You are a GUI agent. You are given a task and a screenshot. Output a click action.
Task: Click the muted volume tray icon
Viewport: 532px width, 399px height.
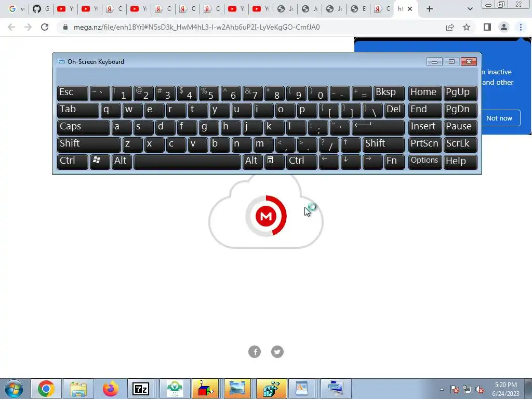point(480,390)
